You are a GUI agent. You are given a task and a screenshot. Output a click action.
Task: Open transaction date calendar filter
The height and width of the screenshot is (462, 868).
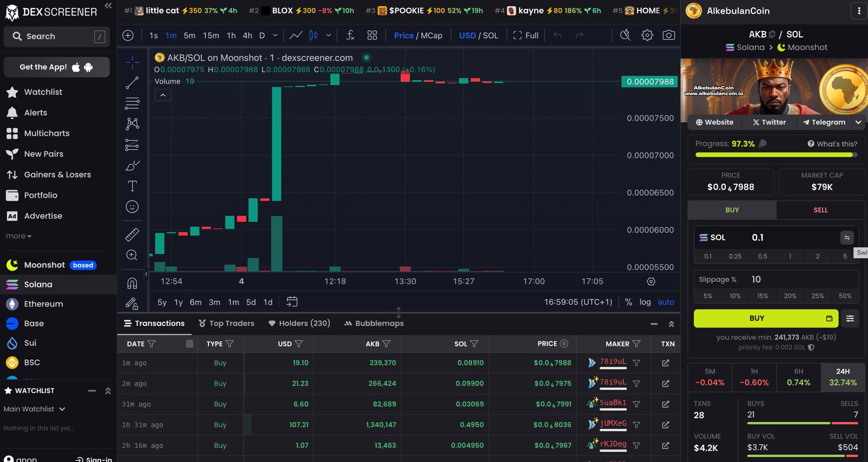pos(189,343)
